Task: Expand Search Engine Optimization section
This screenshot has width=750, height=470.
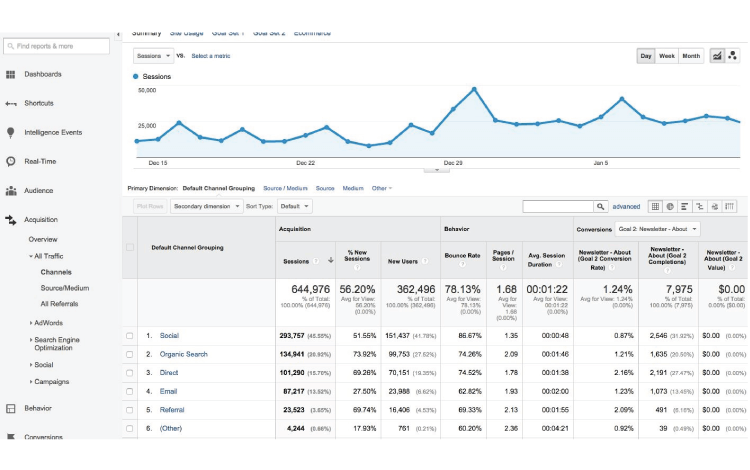Action: coord(31,340)
